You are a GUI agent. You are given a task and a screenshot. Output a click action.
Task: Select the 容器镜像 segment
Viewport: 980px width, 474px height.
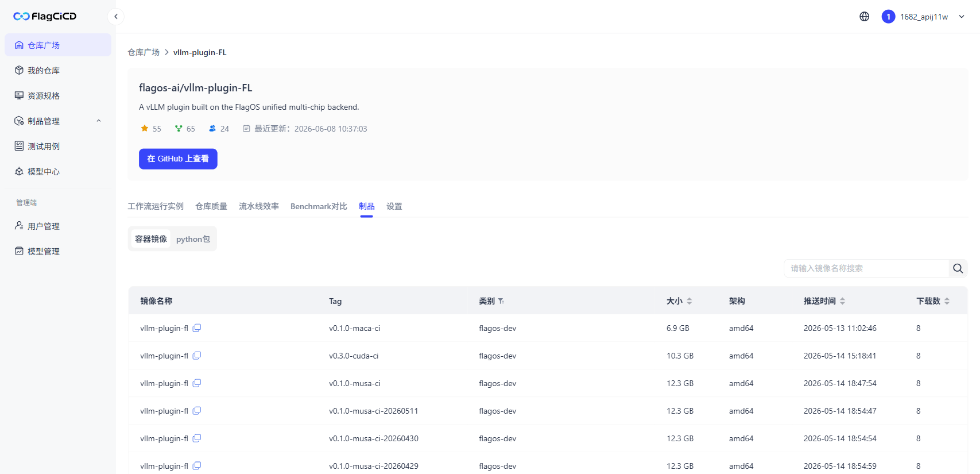(151, 239)
